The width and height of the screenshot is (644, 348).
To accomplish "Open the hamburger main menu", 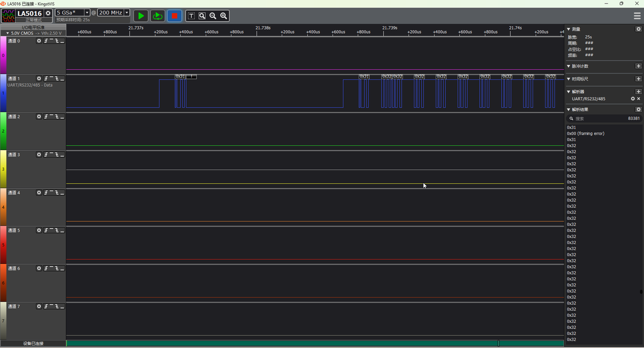I will pyautogui.click(x=637, y=16).
